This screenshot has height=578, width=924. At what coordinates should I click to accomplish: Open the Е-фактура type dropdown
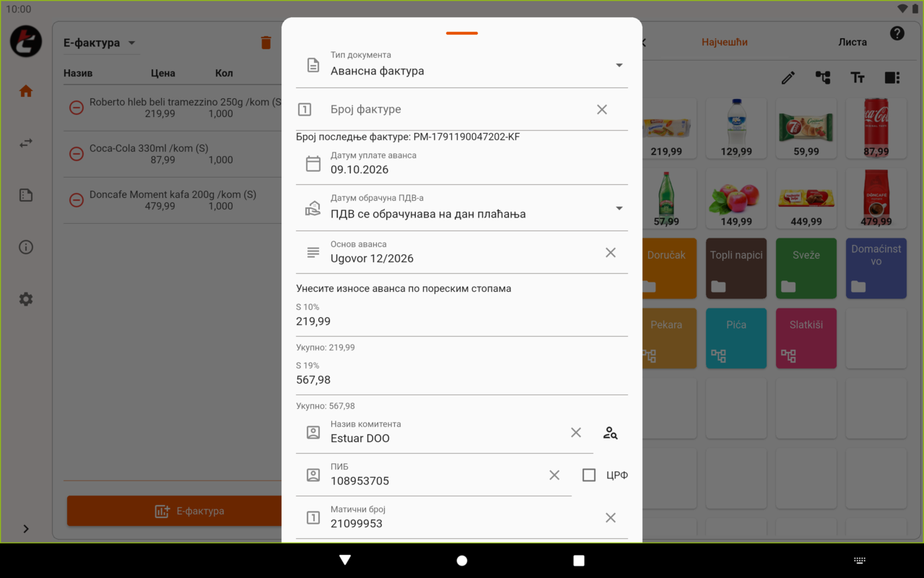coord(100,43)
